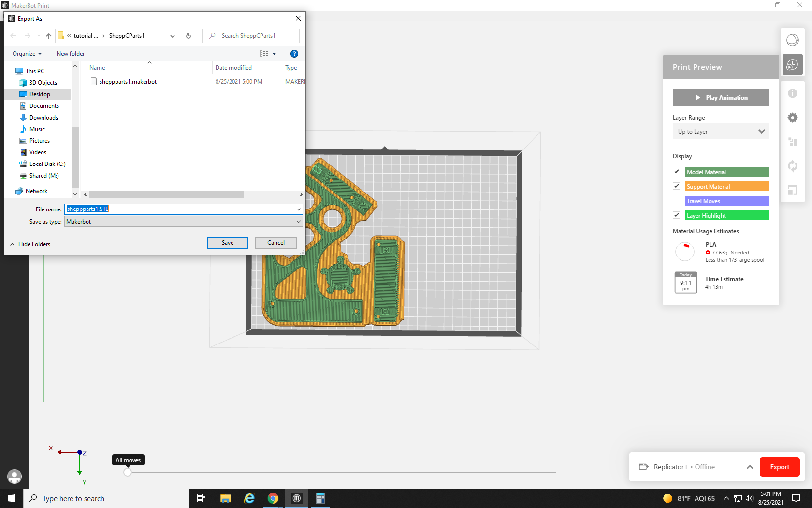Open the model info icon
Viewport: 812px width, 508px height.
[x=792, y=93]
